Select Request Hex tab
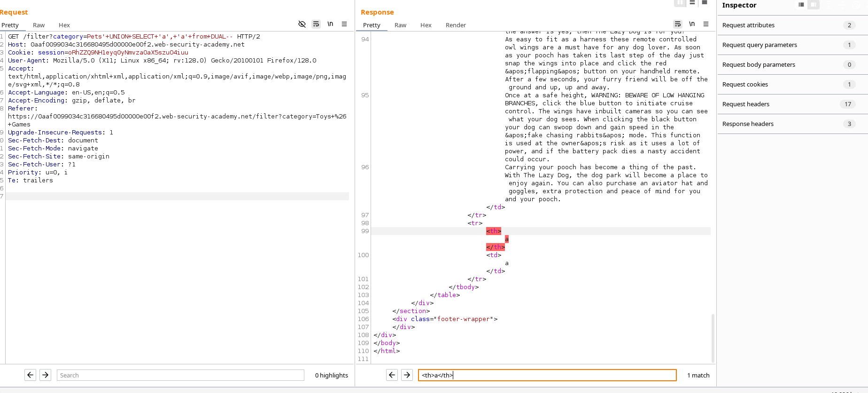 coord(64,25)
